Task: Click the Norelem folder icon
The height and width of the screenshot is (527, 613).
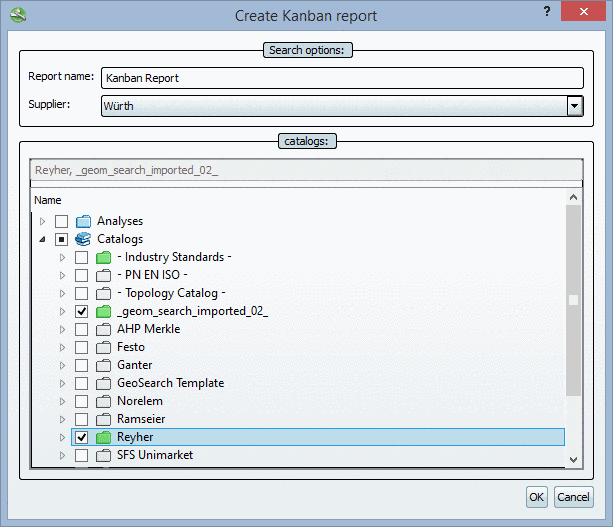Action: [x=104, y=401]
